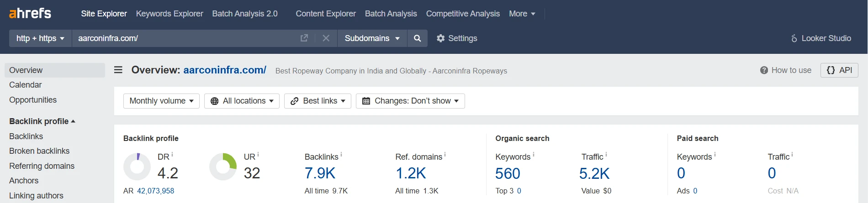The width and height of the screenshot is (868, 203).
Task: Open the http + https protocol dropdown
Action: coord(40,38)
